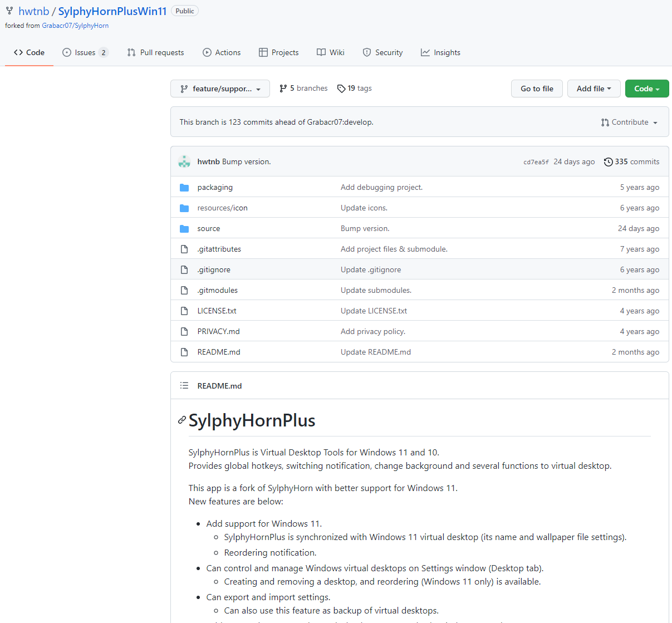The image size is (672, 623).
Task: Open the PRIVACY.md file
Action: [219, 331]
